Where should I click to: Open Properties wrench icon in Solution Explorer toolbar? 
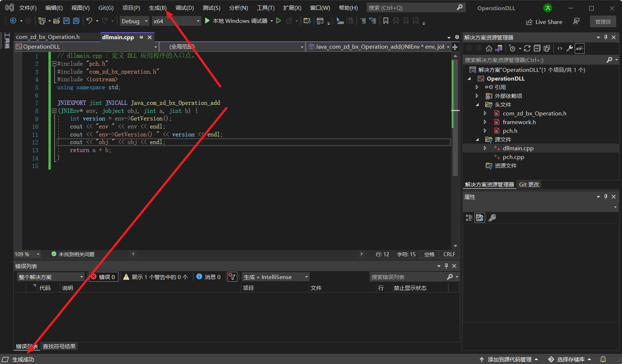(x=570, y=48)
